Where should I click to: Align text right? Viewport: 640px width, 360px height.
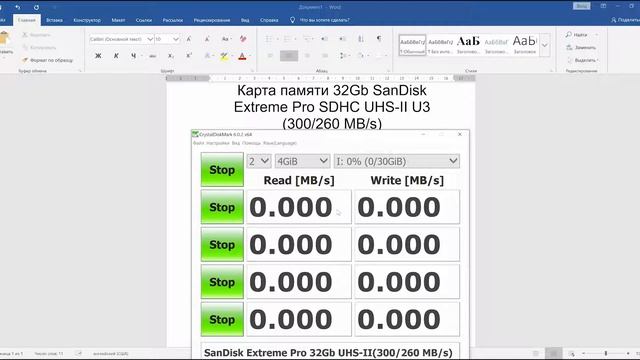point(307,56)
